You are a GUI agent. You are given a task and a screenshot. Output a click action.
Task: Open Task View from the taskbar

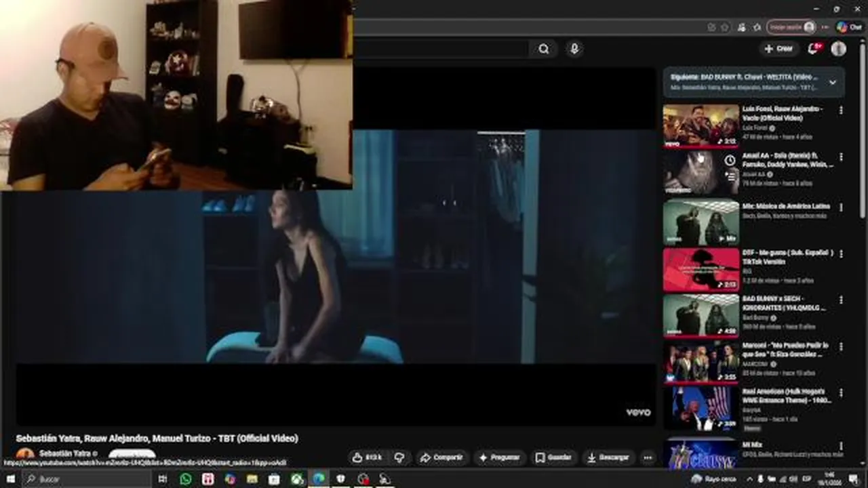click(x=163, y=479)
